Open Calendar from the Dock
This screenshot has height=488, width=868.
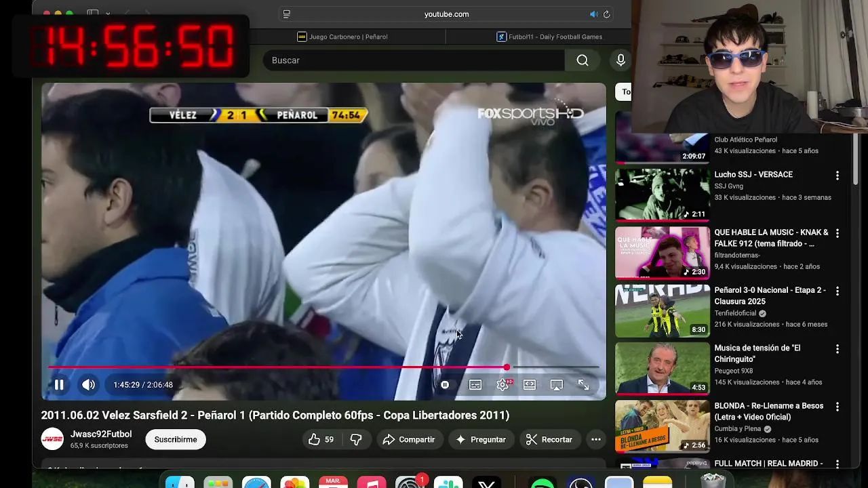pyautogui.click(x=333, y=482)
